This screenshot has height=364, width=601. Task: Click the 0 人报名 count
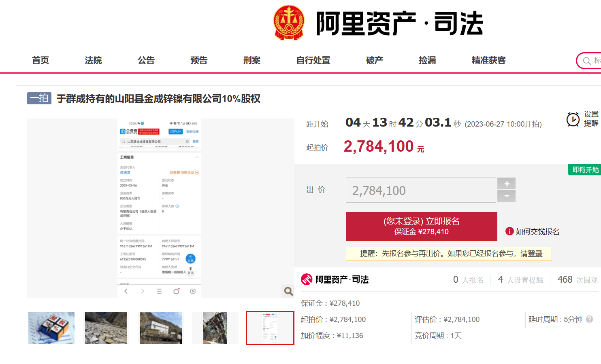pos(468,279)
